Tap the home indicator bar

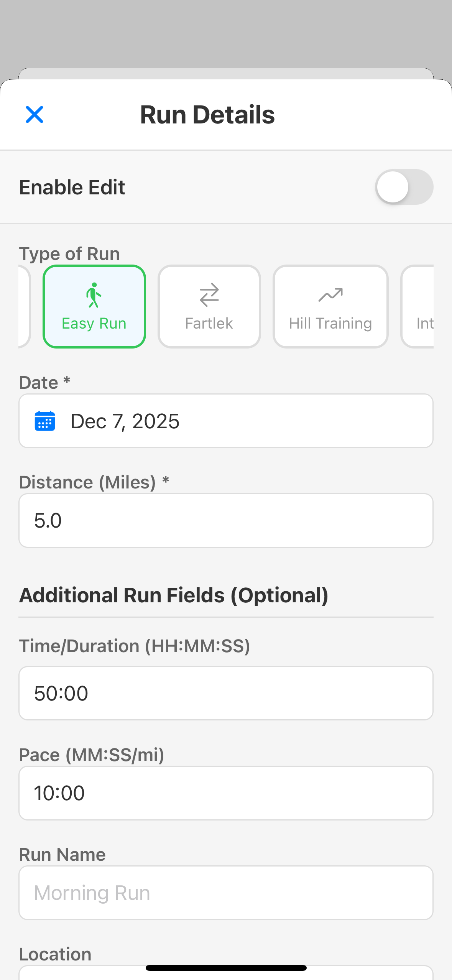click(226, 968)
